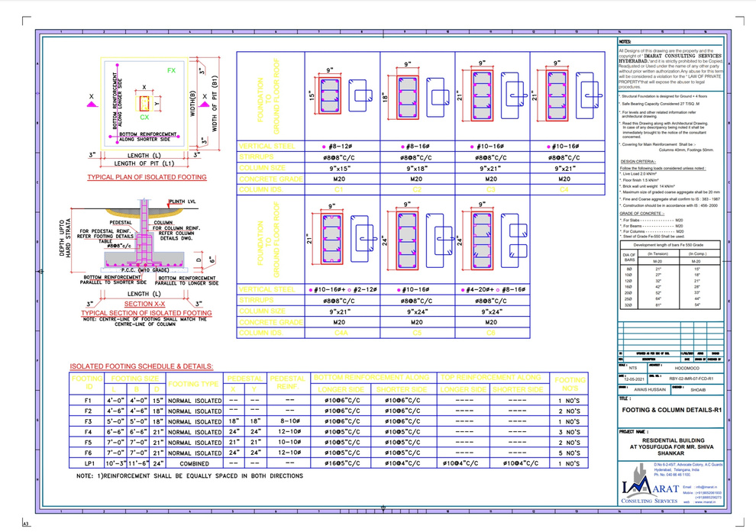Select the F2 footing ID cell
The width and height of the screenshot is (756, 532).
click(x=87, y=411)
